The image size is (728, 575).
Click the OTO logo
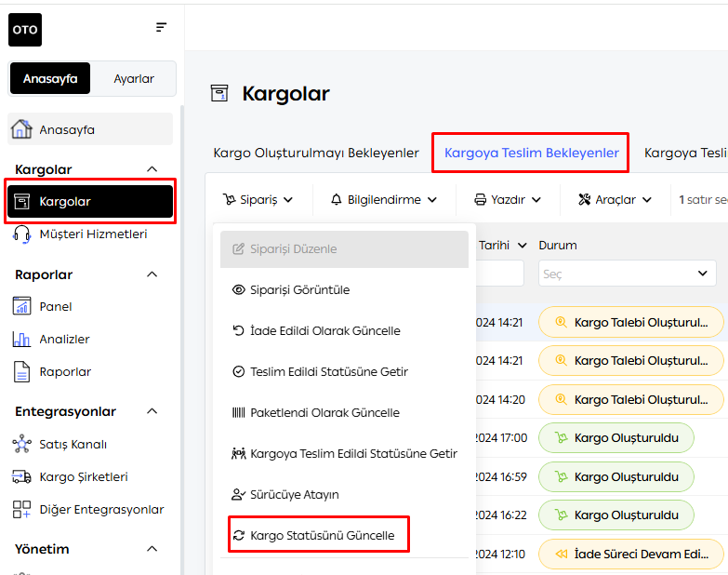[25, 30]
